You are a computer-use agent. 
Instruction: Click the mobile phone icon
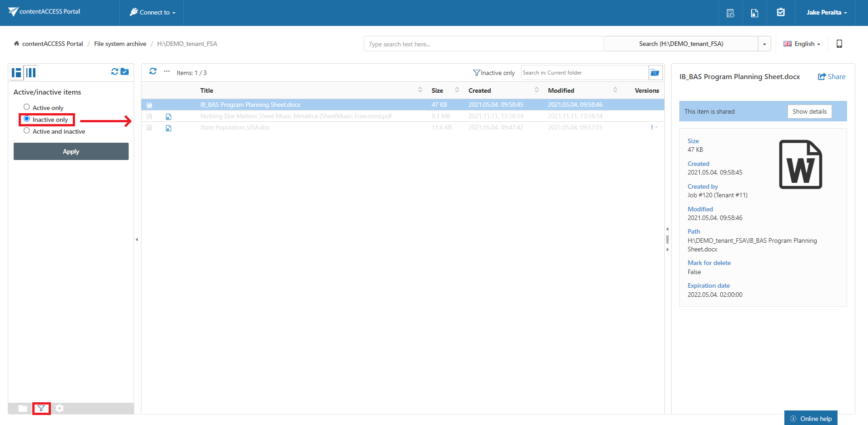(x=839, y=44)
